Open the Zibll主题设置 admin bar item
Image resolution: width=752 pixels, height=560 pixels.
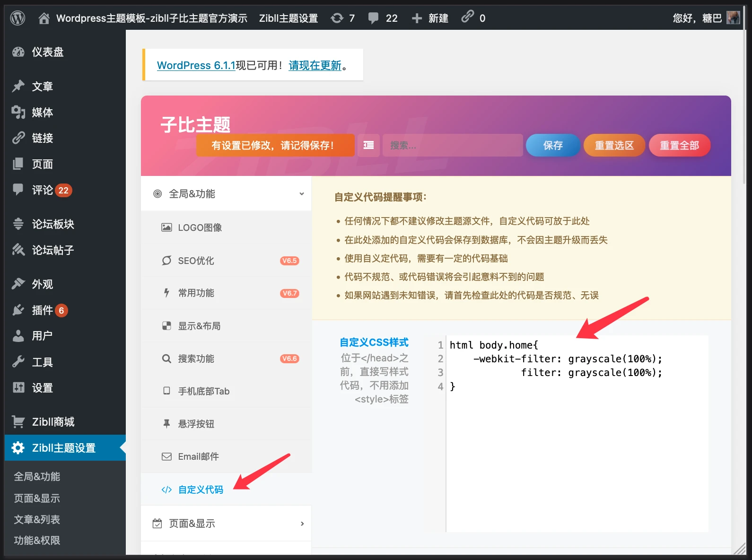[289, 18]
